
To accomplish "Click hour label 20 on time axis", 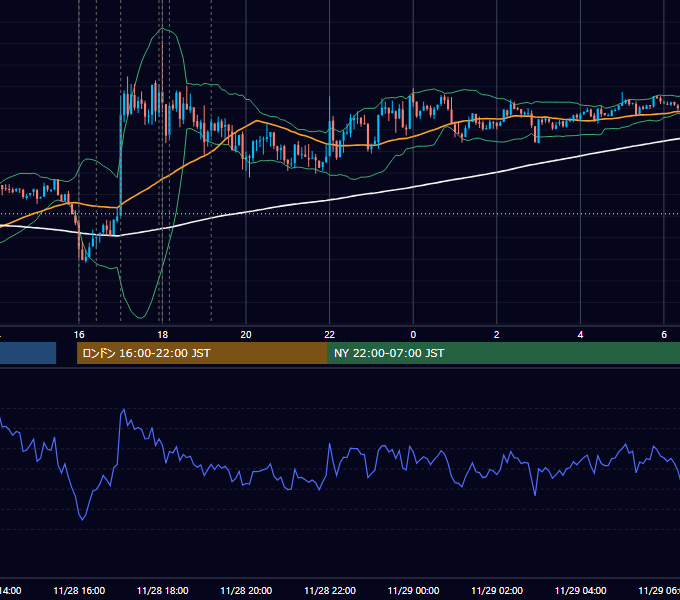I will [x=246, y=335].
